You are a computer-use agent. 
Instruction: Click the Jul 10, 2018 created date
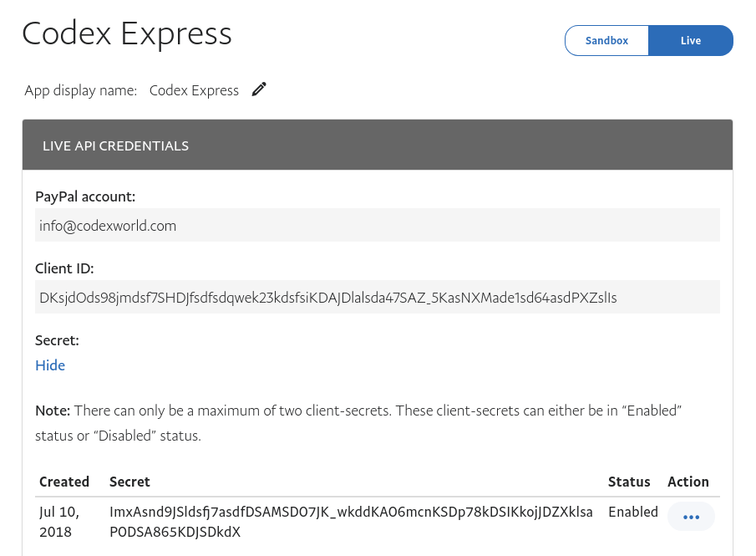(x=58, y=521)
